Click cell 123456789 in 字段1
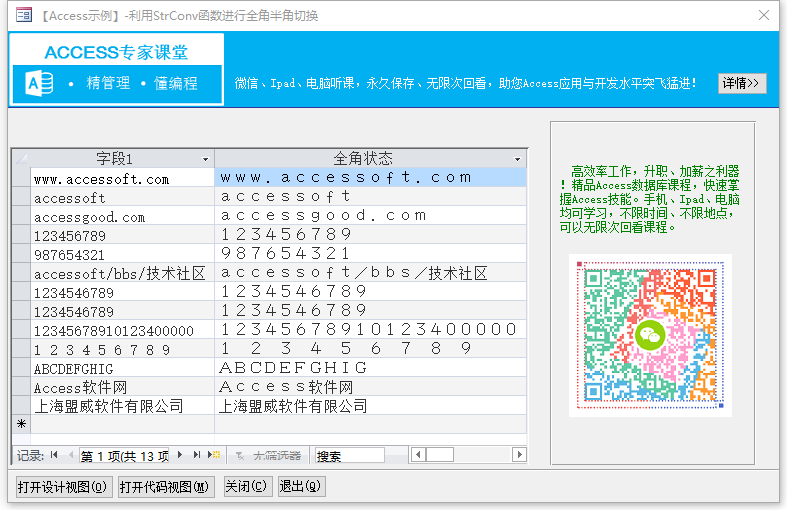Viewport: 787px width, 510px height. (x=122, y=234)
